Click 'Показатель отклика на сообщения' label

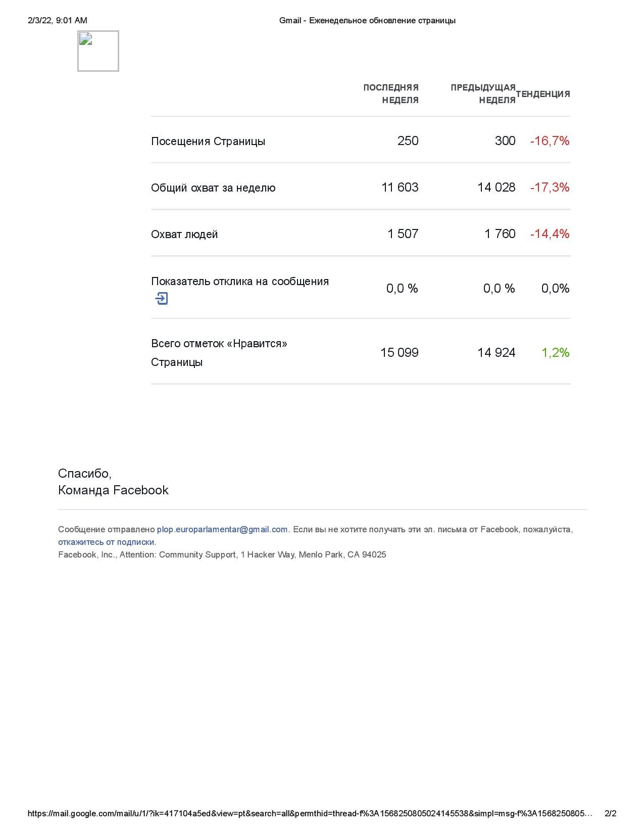click(240, 281)
